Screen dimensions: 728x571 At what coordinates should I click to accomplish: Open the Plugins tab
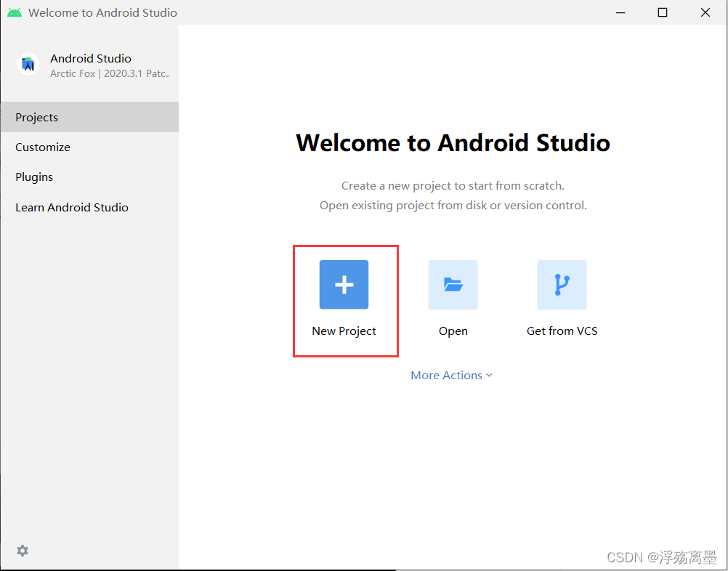click(x=89, y=177)
